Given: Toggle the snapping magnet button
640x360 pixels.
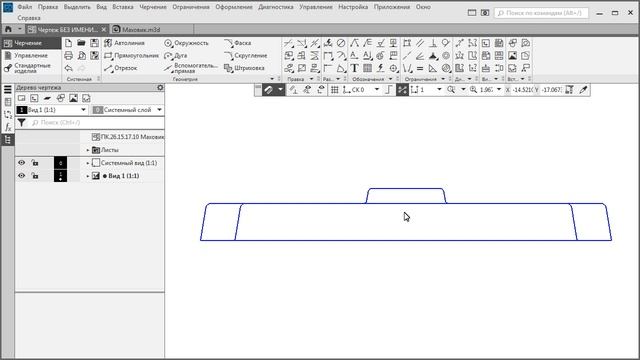Looking at the screenshot, I should [268, 90].
